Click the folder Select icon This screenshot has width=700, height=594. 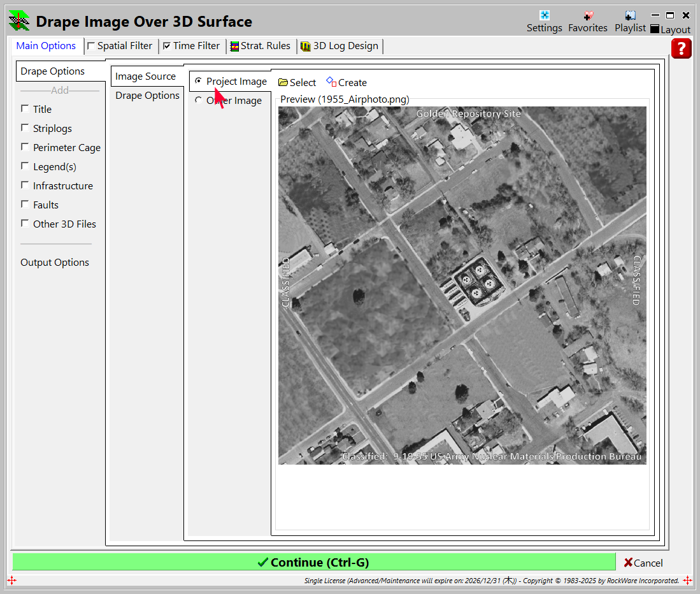283,82
